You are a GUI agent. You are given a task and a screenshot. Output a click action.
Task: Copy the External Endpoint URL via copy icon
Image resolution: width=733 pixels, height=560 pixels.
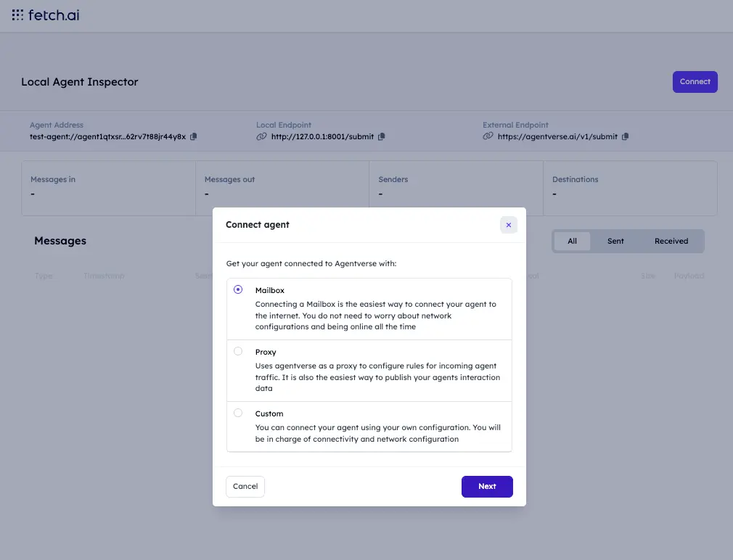pos(625,136)
